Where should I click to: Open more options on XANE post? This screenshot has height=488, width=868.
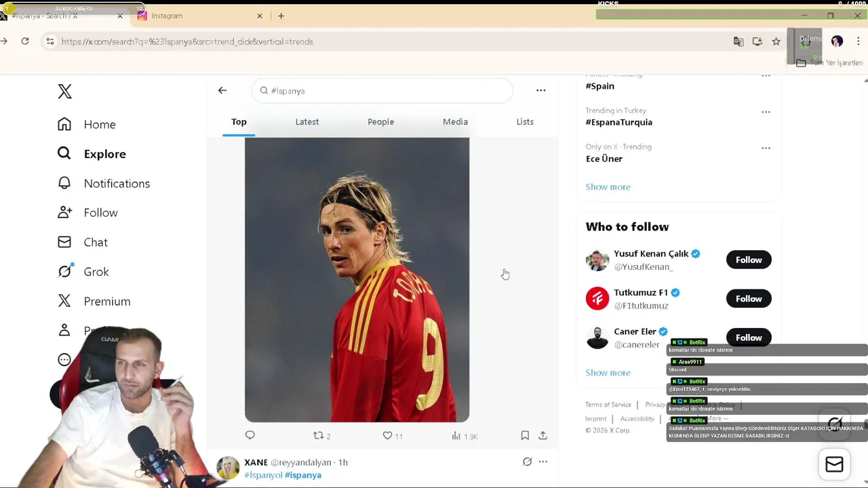542,462
